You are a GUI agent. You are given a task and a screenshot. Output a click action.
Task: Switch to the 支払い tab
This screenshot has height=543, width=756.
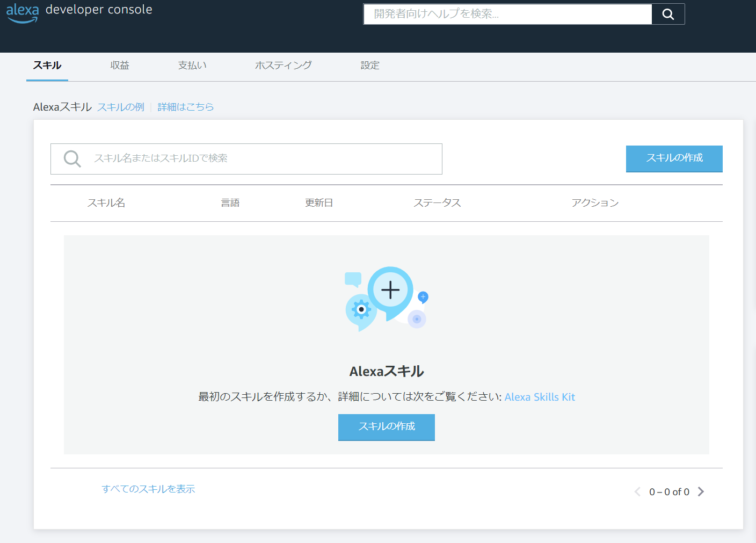point(192,66)
